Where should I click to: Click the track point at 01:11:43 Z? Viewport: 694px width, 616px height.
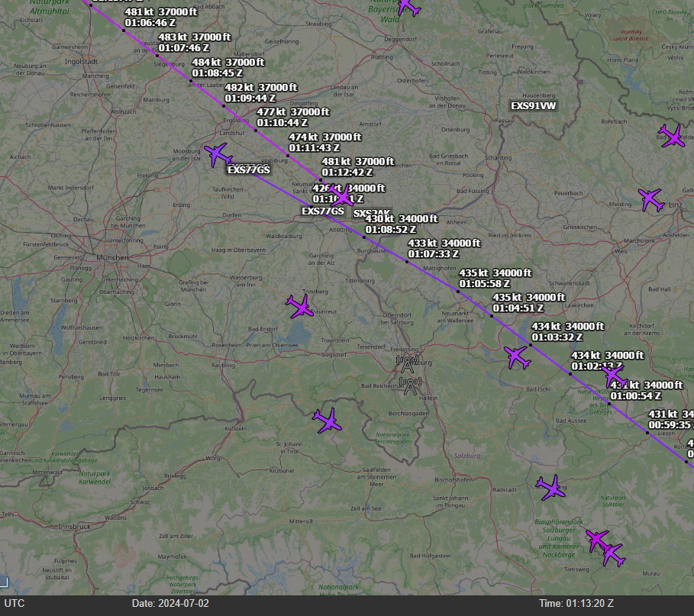tap(288, 155)
